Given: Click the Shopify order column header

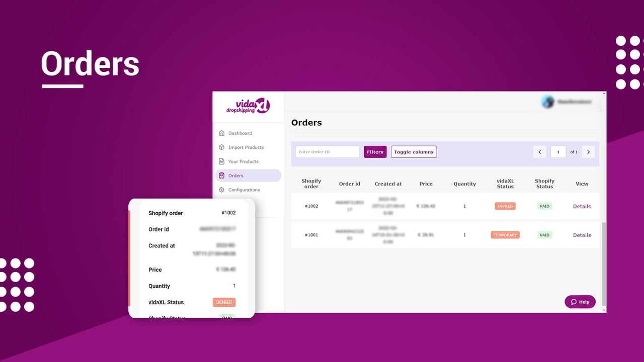Looking at the screenshot, I should 311,184.
